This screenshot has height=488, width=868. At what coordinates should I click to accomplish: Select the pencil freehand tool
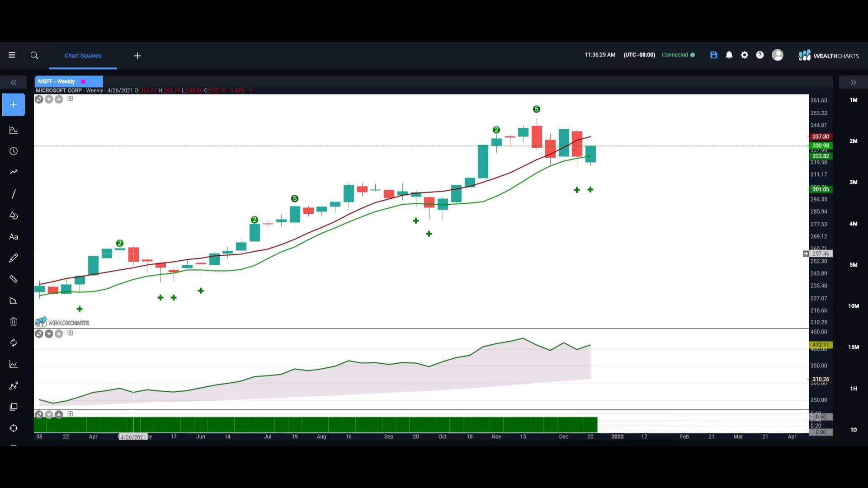[x=14, y=258]
